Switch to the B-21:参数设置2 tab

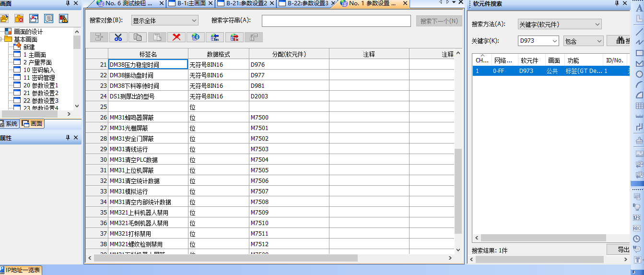point(245,3)
